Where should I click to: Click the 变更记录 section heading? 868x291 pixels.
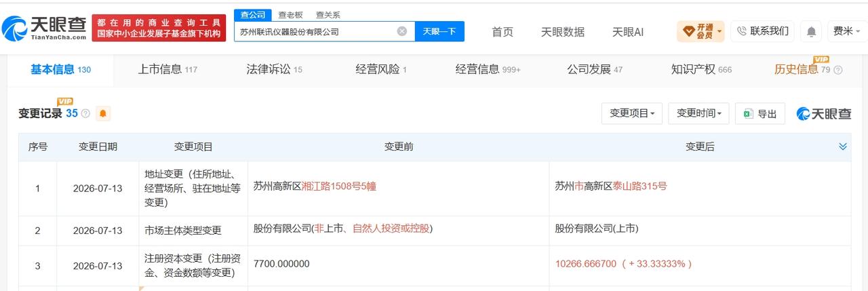tap(40, 113)
